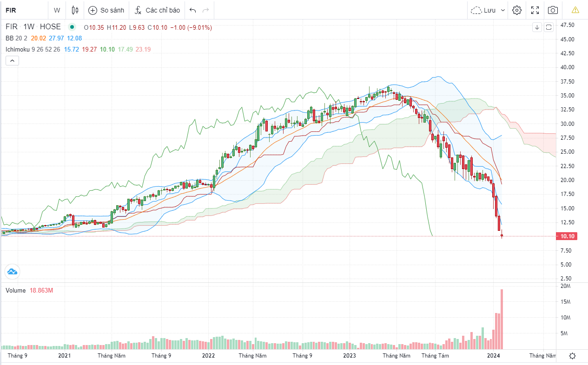Toggle maximize chart pane button
Viewport: 588px width, 365px height.
coord(548,27)
